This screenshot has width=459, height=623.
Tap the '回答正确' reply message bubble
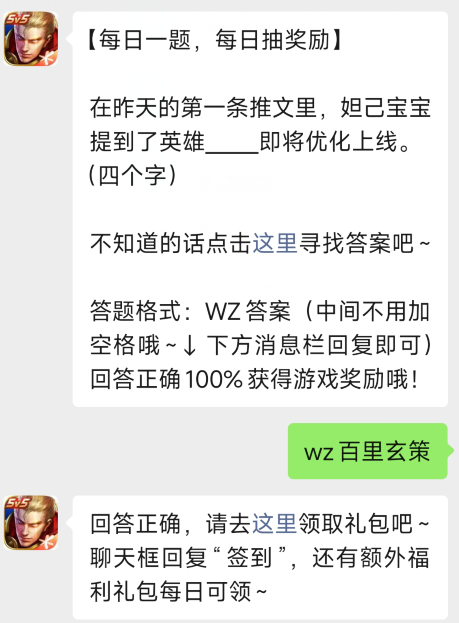(260, 557)
